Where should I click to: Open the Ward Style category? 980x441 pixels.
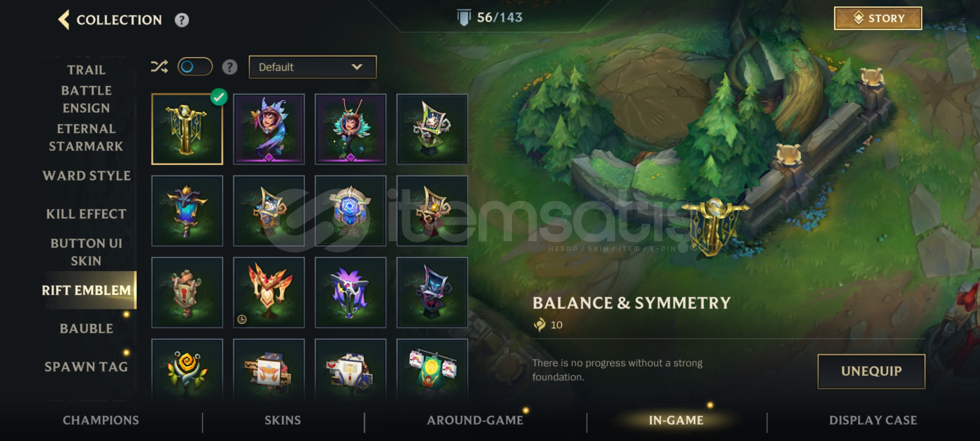pyautogui.click(x=87, y=176)
